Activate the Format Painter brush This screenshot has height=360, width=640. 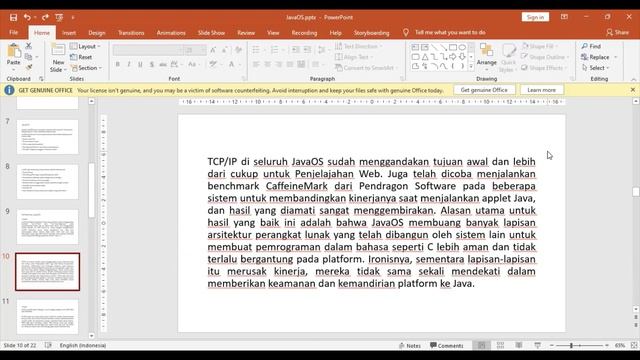(29, 67)
